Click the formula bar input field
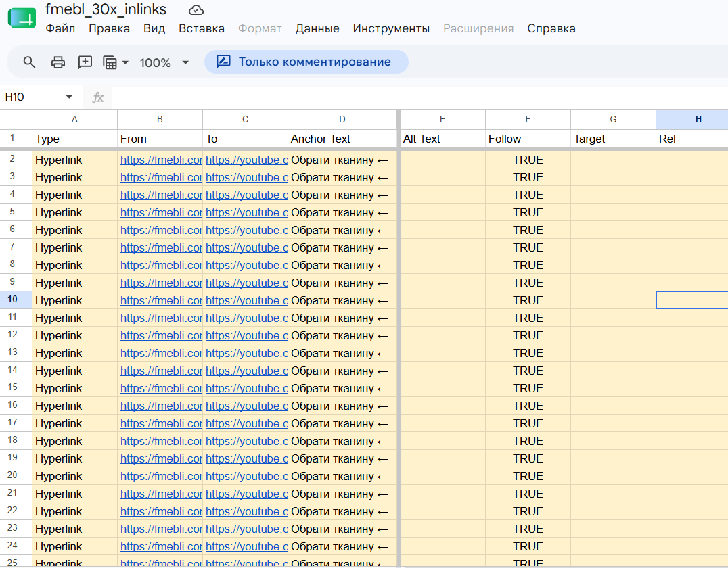This screenshot has height=568, width=728. tap(419, 97)
